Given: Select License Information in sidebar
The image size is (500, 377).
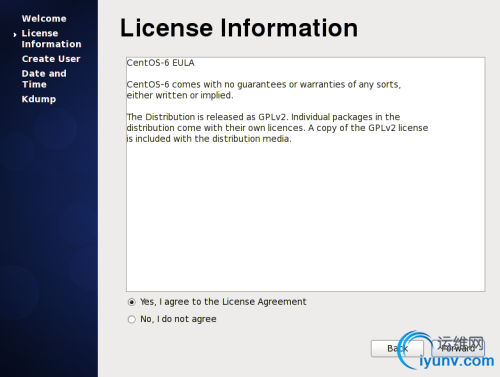Looking at the screenshot, I should click(51, 39).
